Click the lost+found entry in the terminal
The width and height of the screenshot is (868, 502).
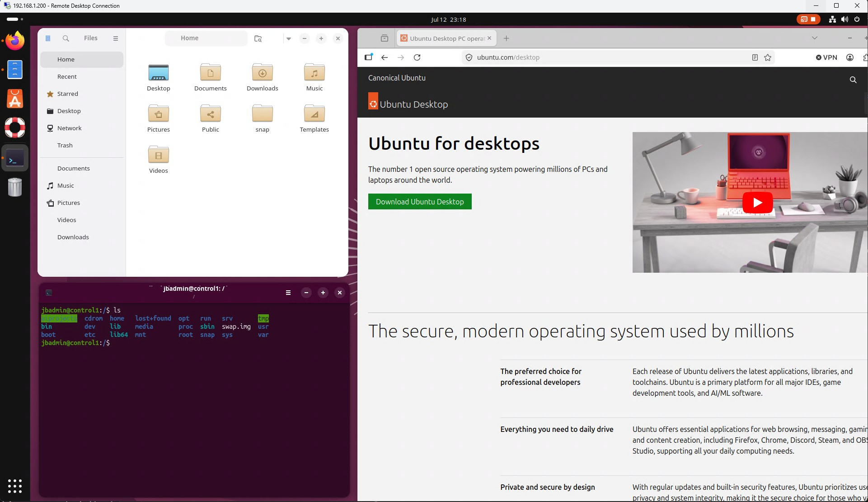point(153,318)
